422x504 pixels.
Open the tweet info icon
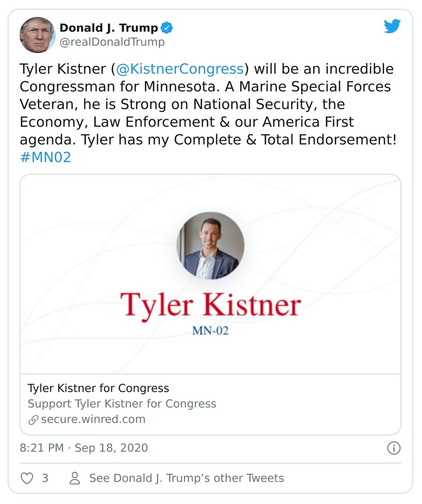(x=394, y=449)
